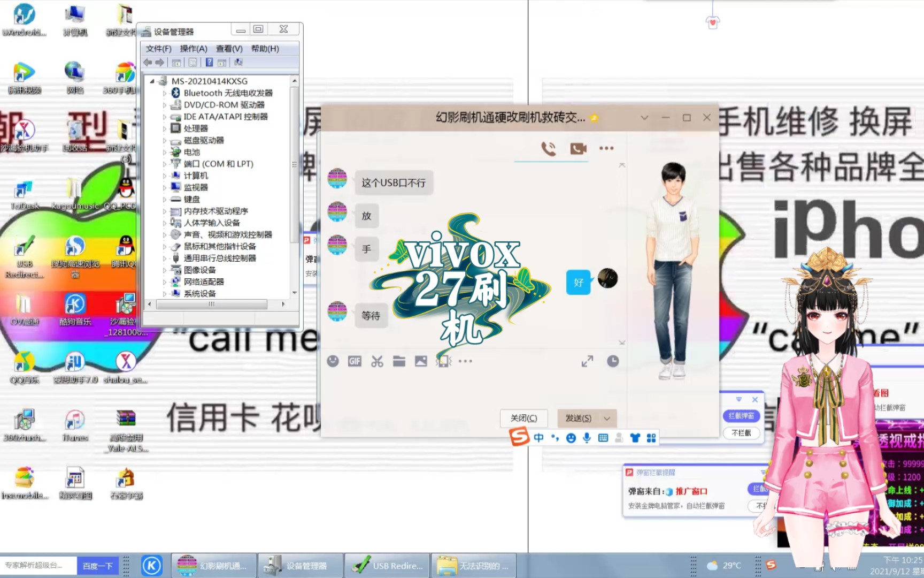This screenshot has height=578, width=924.
Task: Expand the 人体学输入设备 node
Action: click(165, 223)
